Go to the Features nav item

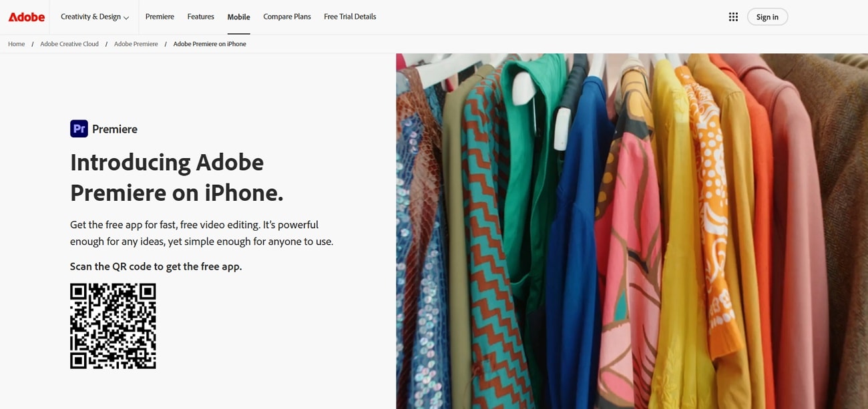(200, 17)
